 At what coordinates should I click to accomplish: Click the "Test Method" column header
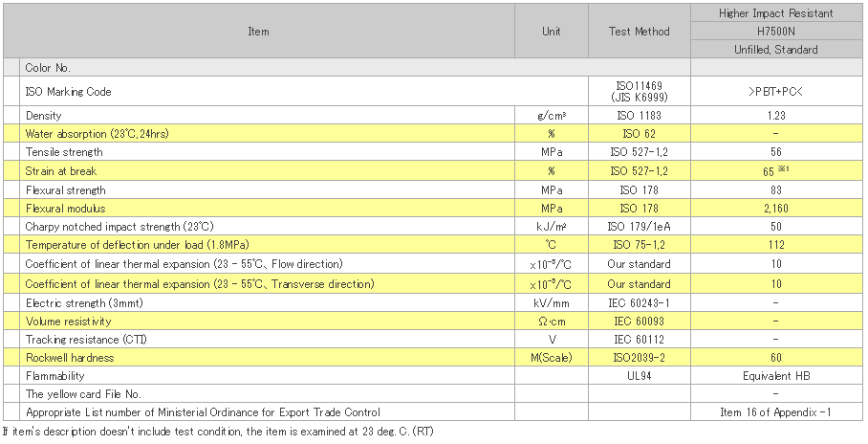(x=639, y=32)
